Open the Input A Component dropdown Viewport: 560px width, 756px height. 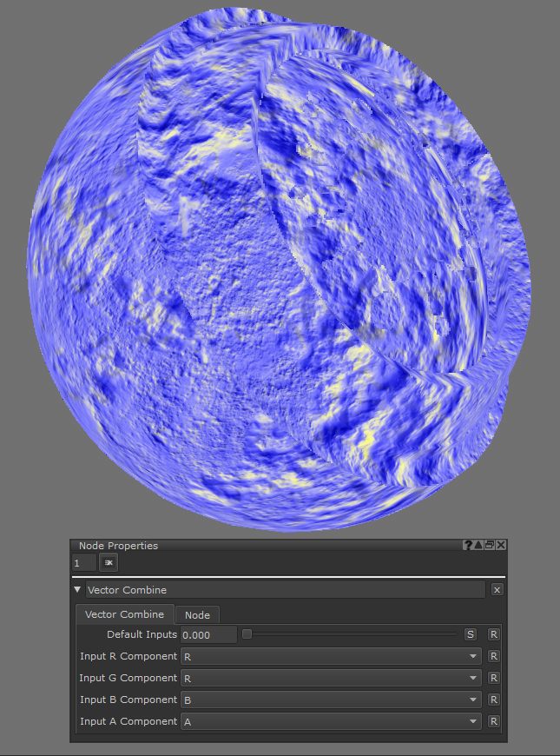(331, 721)
